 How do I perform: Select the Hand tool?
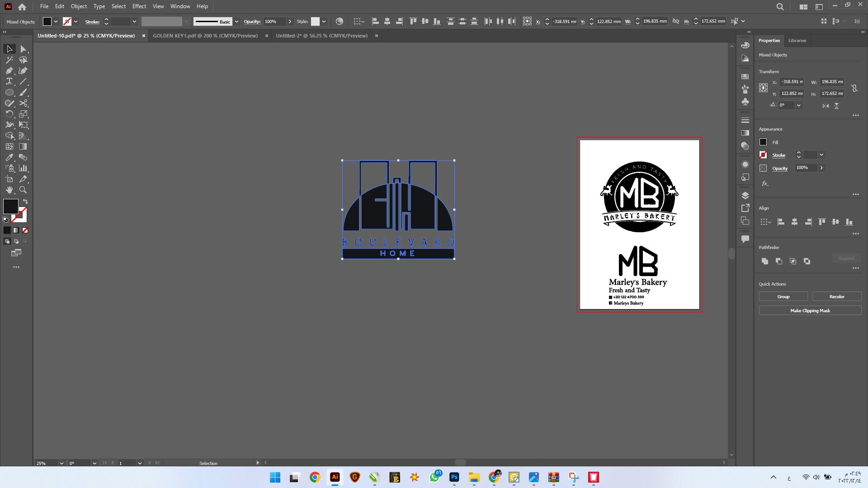click(9, 190)
